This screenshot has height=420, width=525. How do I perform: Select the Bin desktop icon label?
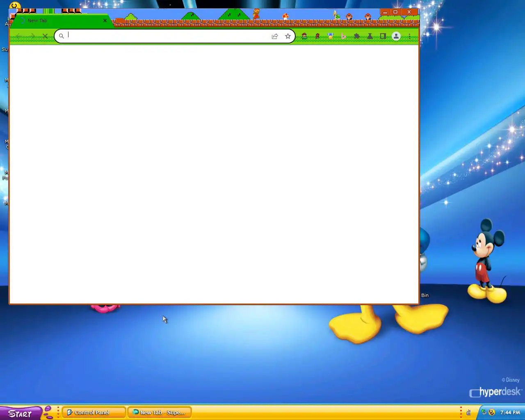[x=425, y=295]
